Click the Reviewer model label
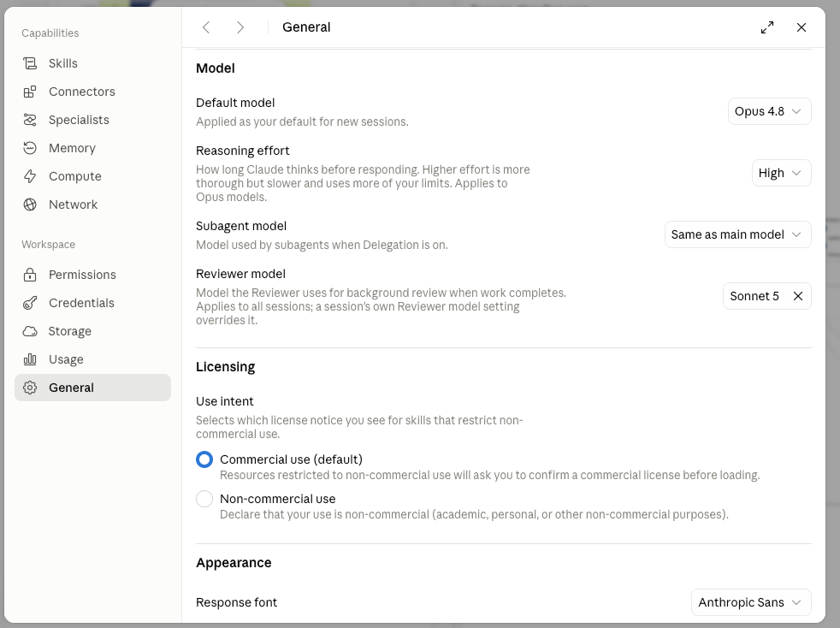840x628 pixels. click(x=240, y=275)
